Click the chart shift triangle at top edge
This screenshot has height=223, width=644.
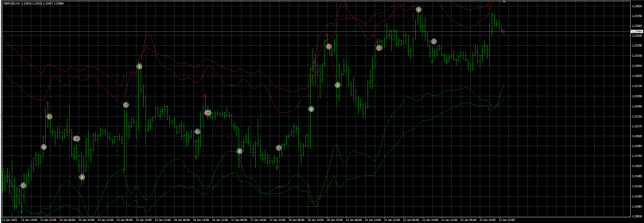[x=504, y=2]
